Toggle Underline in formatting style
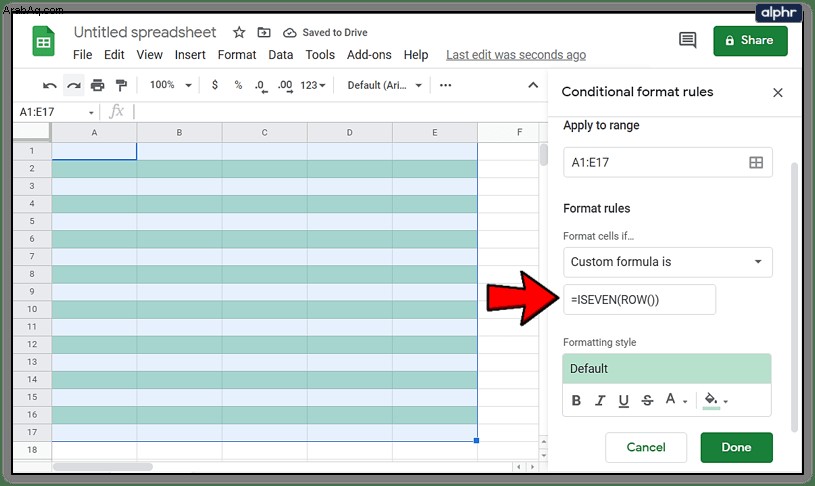Image resolution: width=815 pixels, height=486 pixels. pyautogui.click(x=624, y=401)
